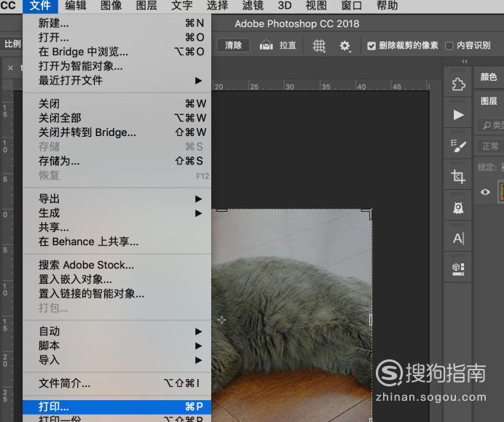Screen dimensions: 504x422
Task: Toggle Delete Cropped Pixels checkbox
Action: pyautogui.click(x=371, y=46)
